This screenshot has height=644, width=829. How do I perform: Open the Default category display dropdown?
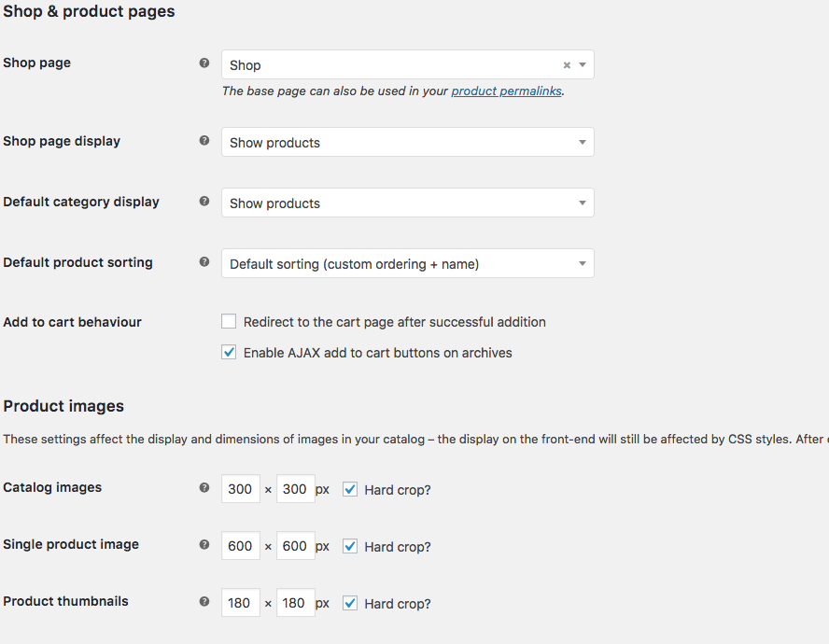[x=408, y=203]
